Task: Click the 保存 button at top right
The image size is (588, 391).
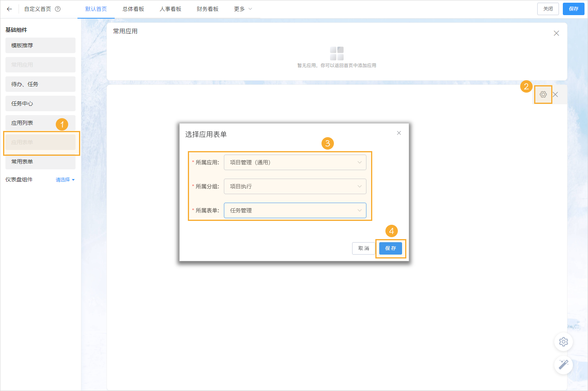Action: coord(573,9)
